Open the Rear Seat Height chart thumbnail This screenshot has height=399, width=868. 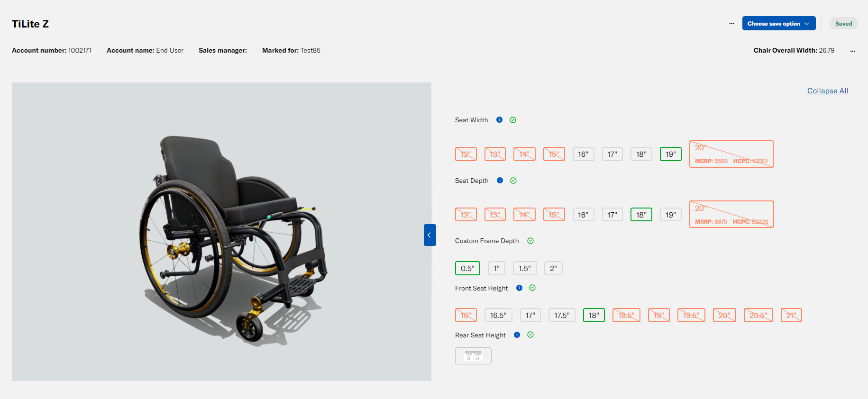[x=473, y=356]
